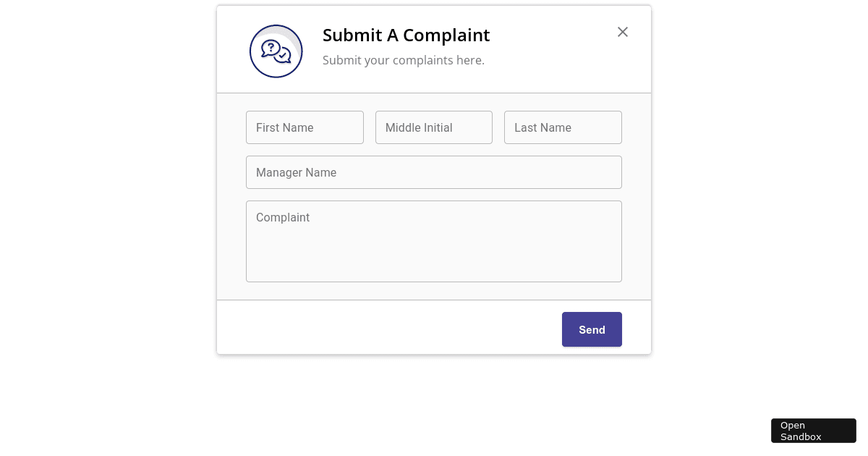Click the "First Name" placeholder text

[x=285, y=127]
